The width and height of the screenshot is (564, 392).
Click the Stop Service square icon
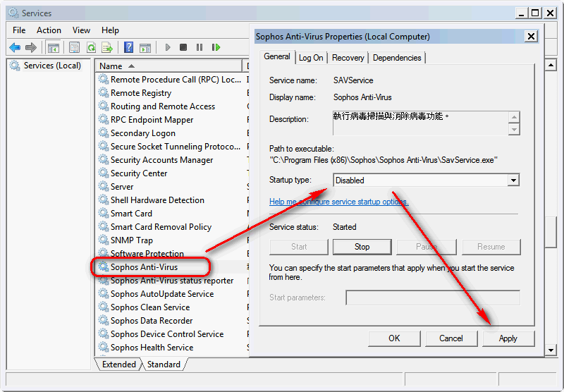point(183,47)
